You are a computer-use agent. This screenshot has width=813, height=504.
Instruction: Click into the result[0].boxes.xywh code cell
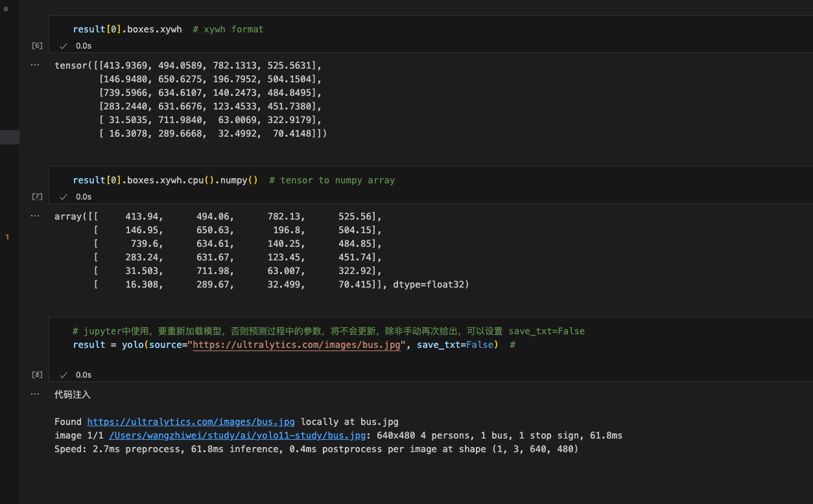click(x=389, y=29)
